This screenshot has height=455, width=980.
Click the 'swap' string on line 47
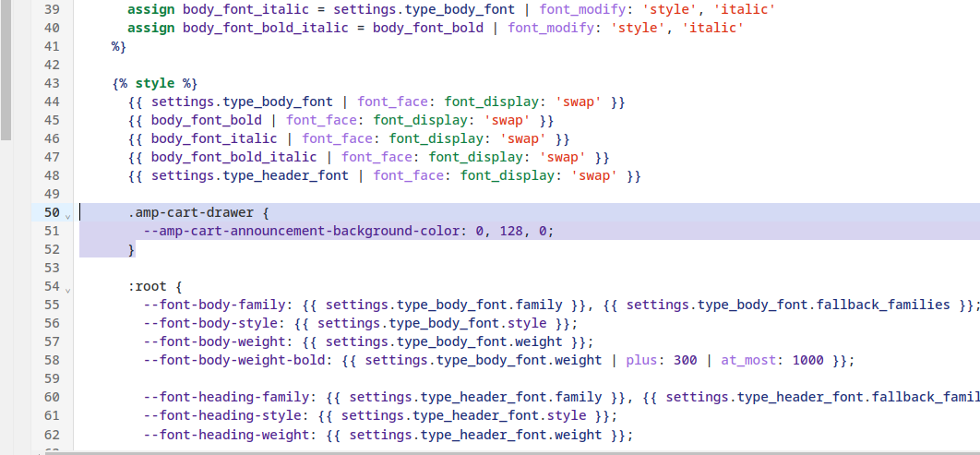pos(563,157)
